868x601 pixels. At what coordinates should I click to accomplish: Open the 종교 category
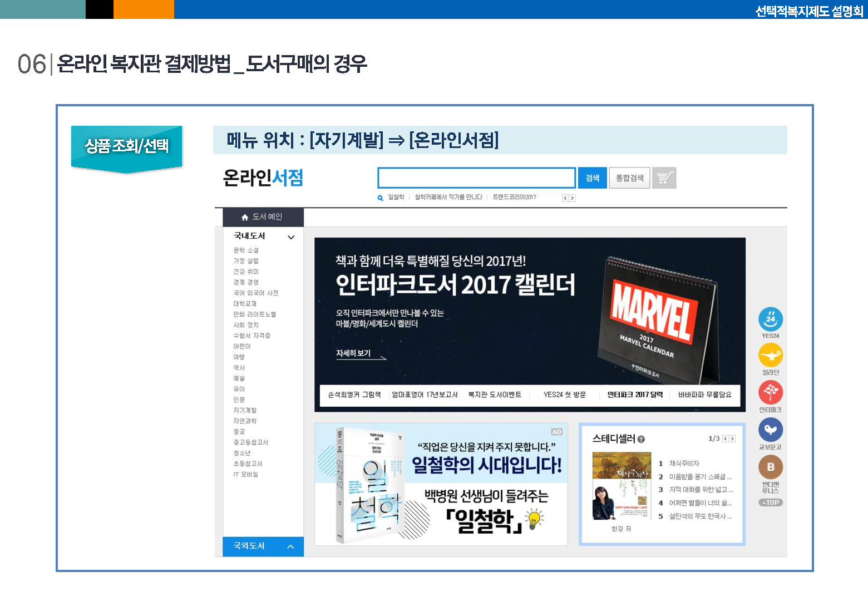(239, 432)
